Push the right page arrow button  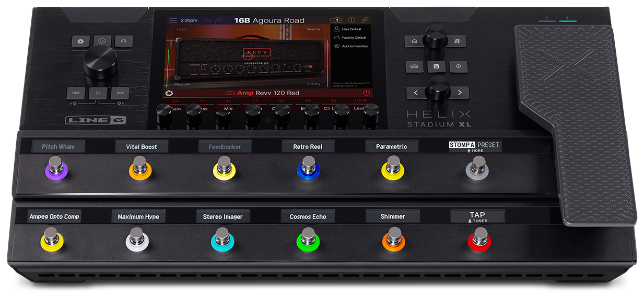[x=460, y=93]
